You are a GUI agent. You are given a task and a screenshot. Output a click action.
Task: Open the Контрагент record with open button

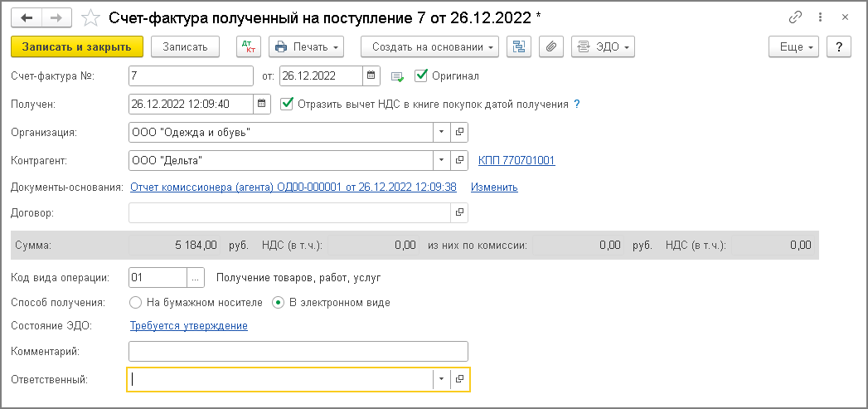(459, 160)
